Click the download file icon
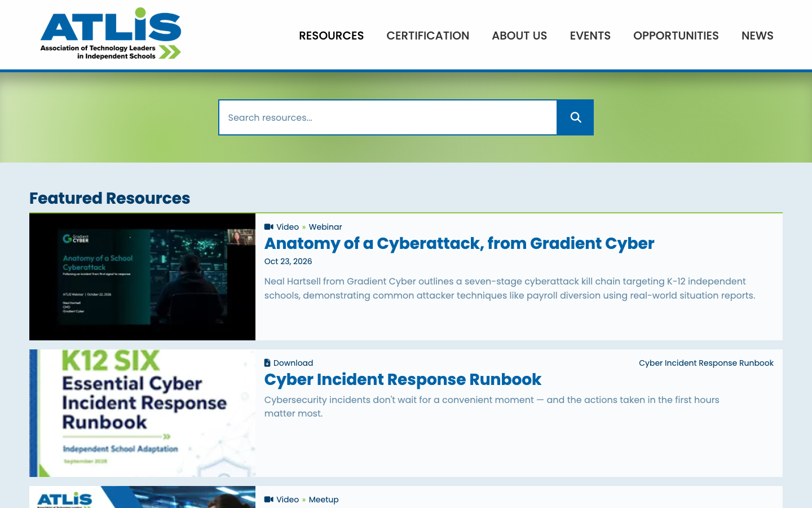Screen dimensions: 812x508 pos(267,363)
